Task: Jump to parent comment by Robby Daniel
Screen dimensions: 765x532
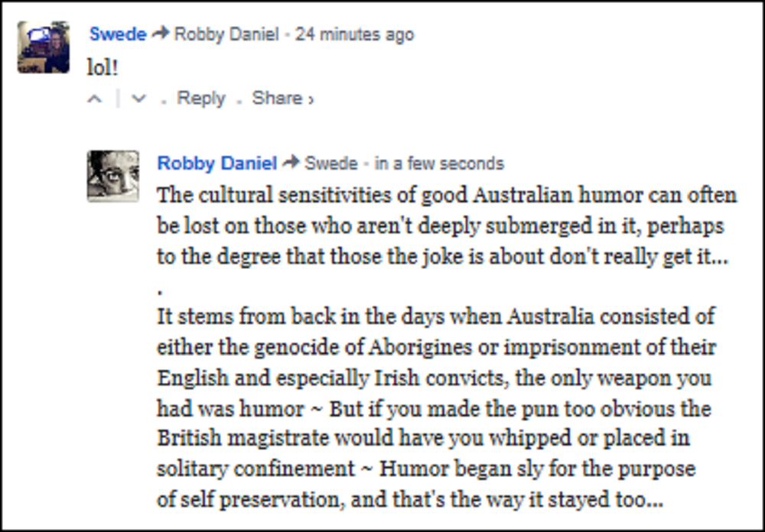Action: tap(226, 34)
